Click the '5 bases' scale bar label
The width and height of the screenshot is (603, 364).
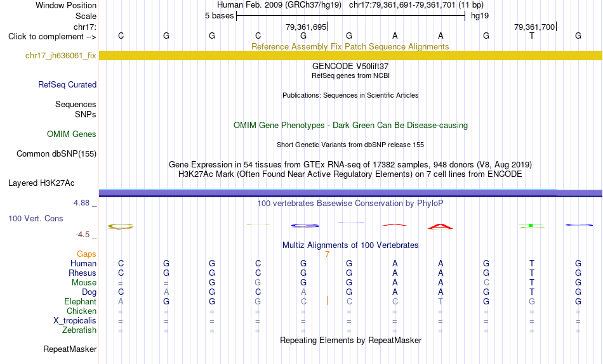[x=219, y=16]
